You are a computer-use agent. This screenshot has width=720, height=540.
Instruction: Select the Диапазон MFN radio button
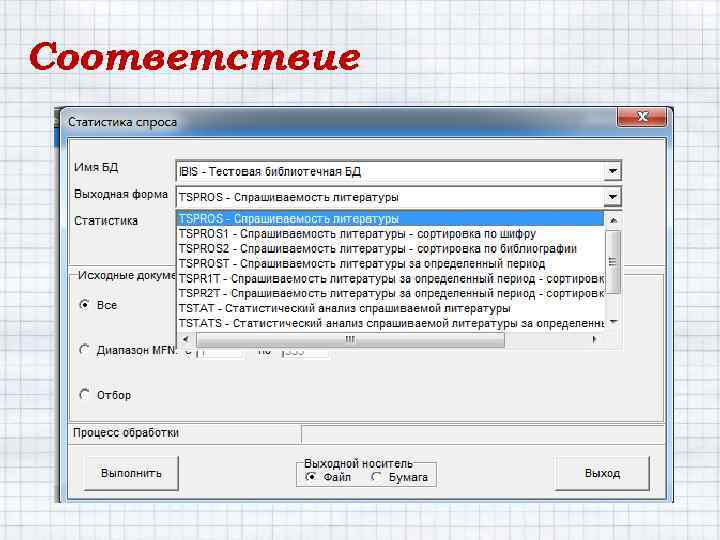click(84, 349)
